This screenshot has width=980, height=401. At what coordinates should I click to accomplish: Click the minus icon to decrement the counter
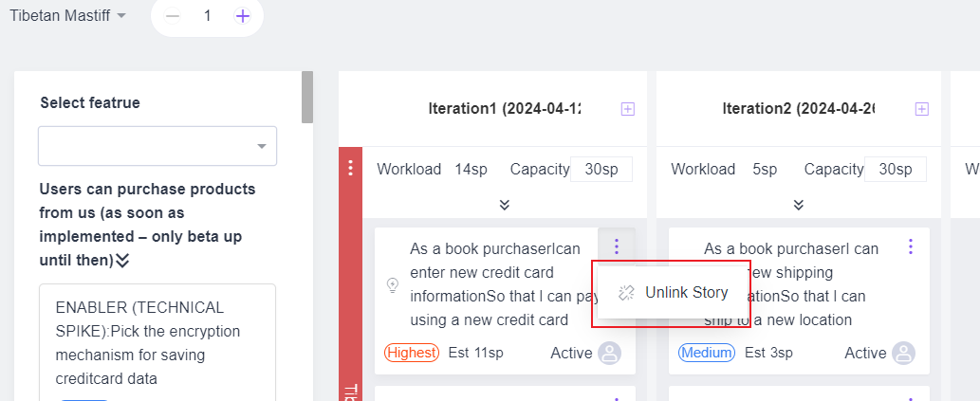click(172, 16)
